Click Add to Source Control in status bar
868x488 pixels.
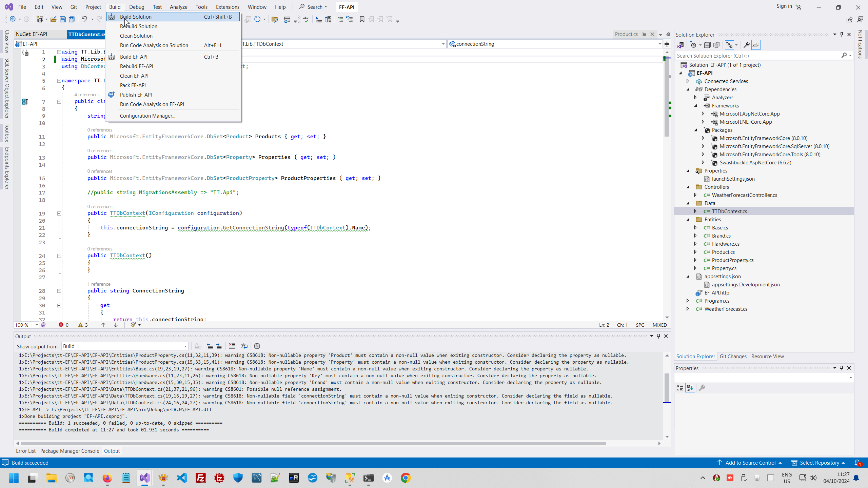click(x=750, y=463)
